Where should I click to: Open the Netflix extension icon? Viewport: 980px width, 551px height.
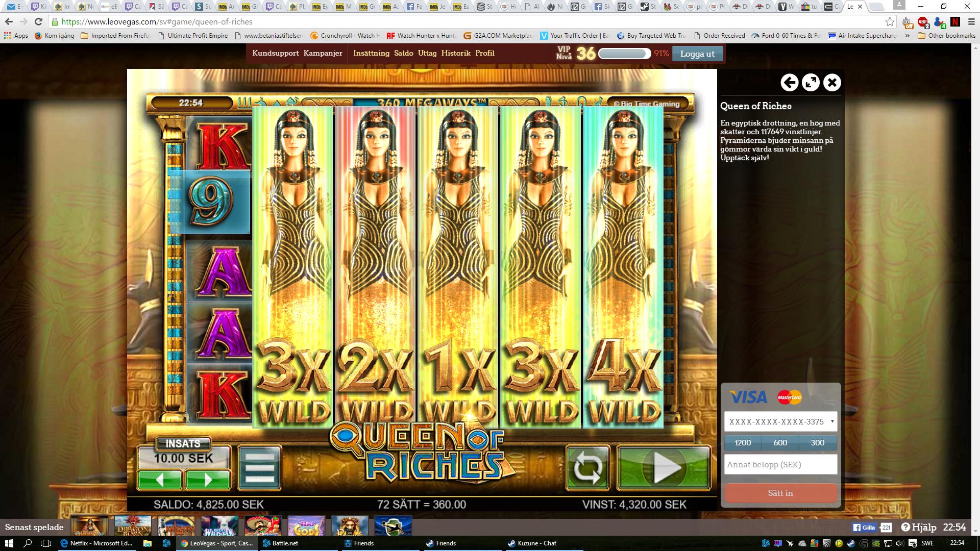point(955,22)
